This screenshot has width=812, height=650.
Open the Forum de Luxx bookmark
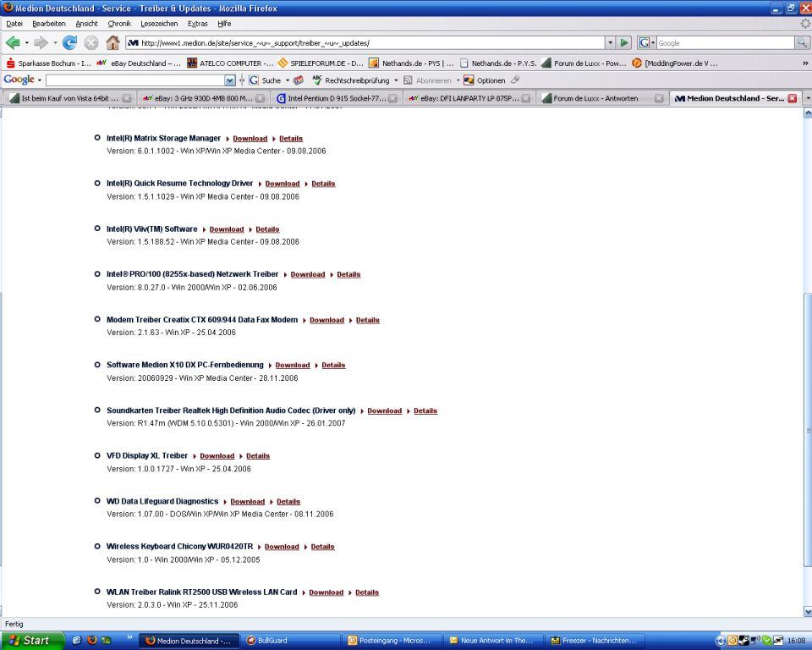(584, 63)
